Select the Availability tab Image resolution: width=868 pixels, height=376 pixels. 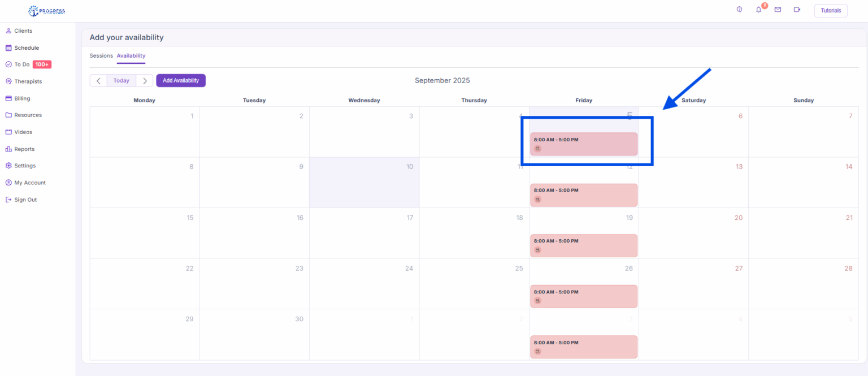tap(131, 55)
